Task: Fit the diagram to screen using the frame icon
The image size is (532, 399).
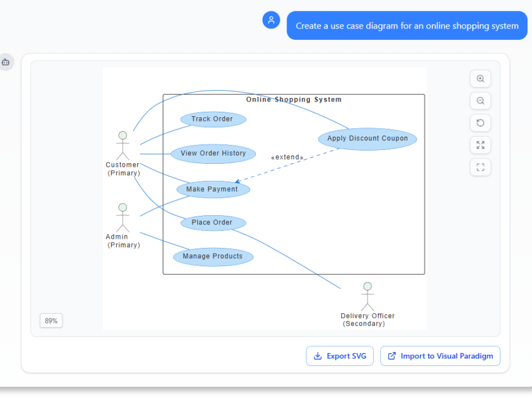Action: pyautogui.click(x=480, y=167)
